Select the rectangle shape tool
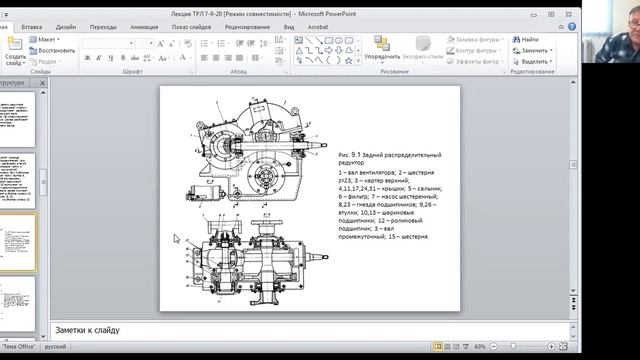The image size is (640, 360). (329, 41)
